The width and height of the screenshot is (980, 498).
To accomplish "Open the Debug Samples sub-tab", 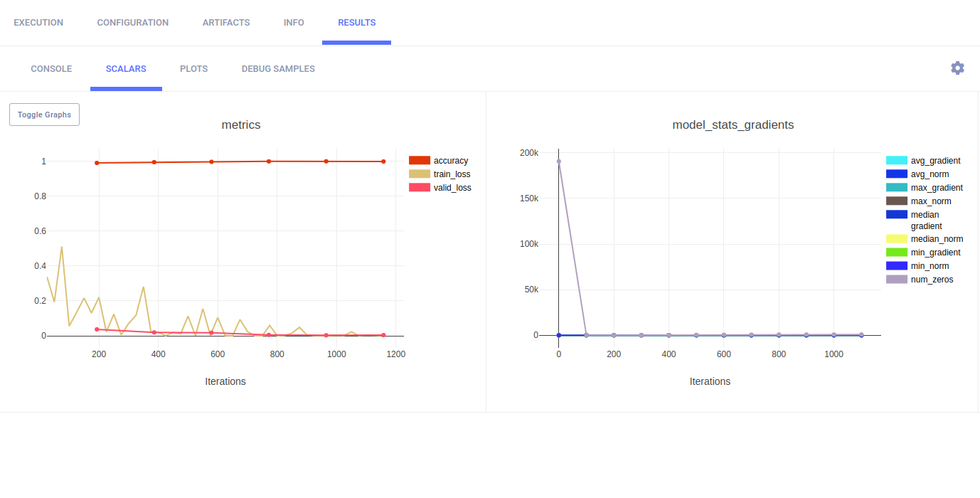I will pyautogui.click(x=278, y=69).
